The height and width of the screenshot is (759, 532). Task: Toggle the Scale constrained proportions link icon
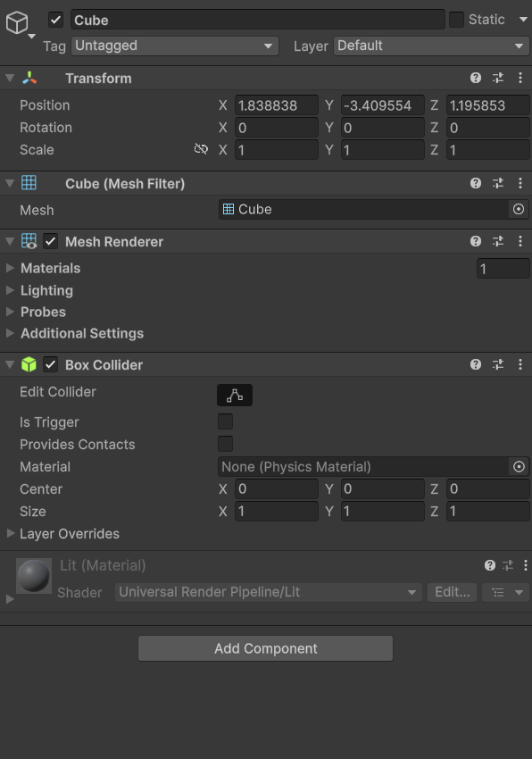[201, 149]
